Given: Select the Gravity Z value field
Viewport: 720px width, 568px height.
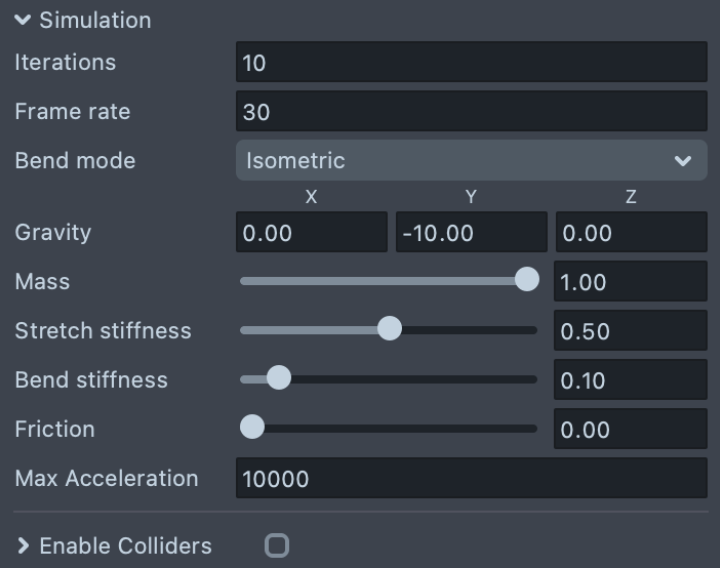Looking at the screenshot, I should tap(630, 233).
